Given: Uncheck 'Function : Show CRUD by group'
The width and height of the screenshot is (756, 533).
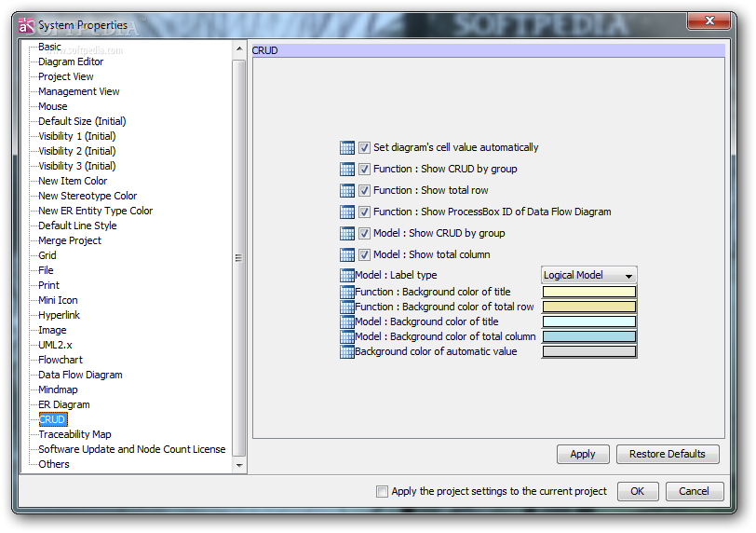Looking at the screenshot, I should click(x=365, y=169).
